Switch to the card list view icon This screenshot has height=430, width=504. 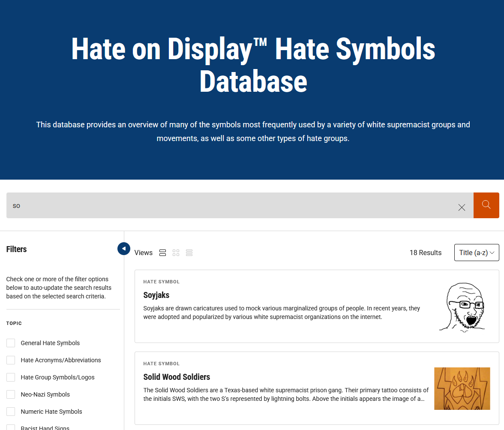[x=162, y=253]
